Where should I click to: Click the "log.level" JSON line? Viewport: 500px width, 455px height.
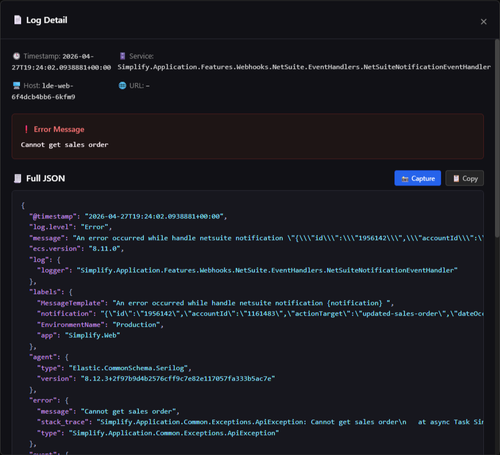click(71, 227)
